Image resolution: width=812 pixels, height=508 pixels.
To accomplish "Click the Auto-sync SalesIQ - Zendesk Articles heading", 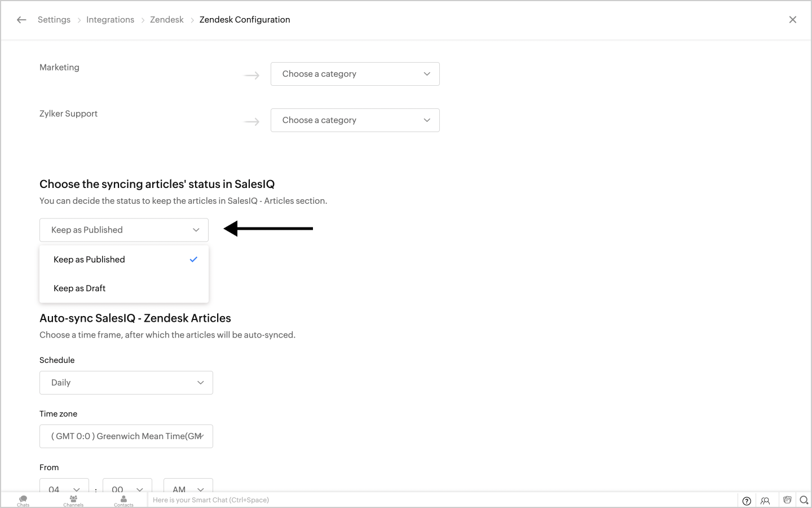I will tap(135, 318).
